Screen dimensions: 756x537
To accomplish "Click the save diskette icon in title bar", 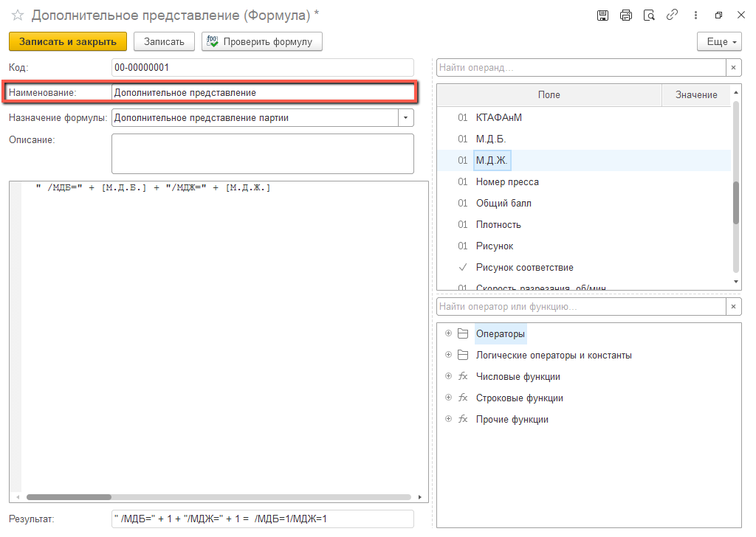I will [602, 15].
